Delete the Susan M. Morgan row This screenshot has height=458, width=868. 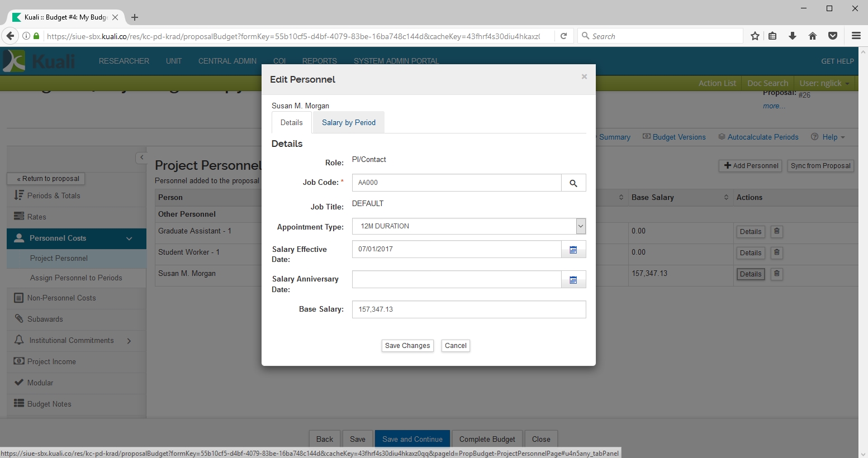coord(776,274)
